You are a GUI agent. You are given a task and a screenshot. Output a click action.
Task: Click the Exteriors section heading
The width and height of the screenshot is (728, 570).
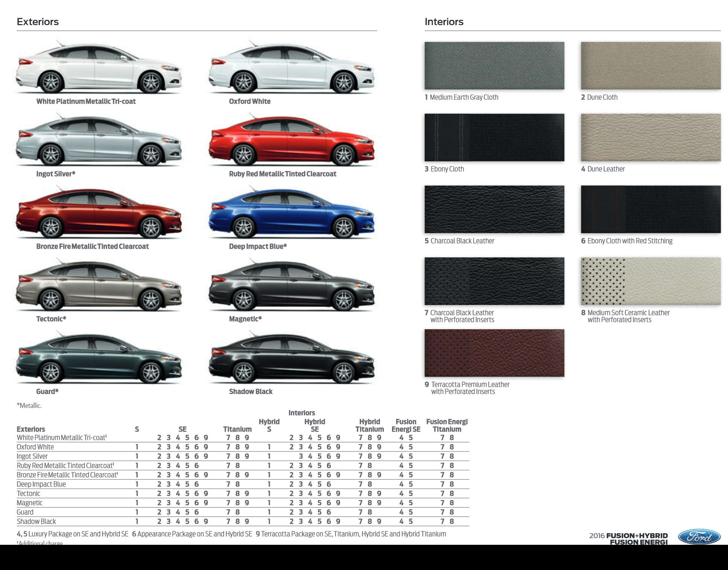point(38,22)
